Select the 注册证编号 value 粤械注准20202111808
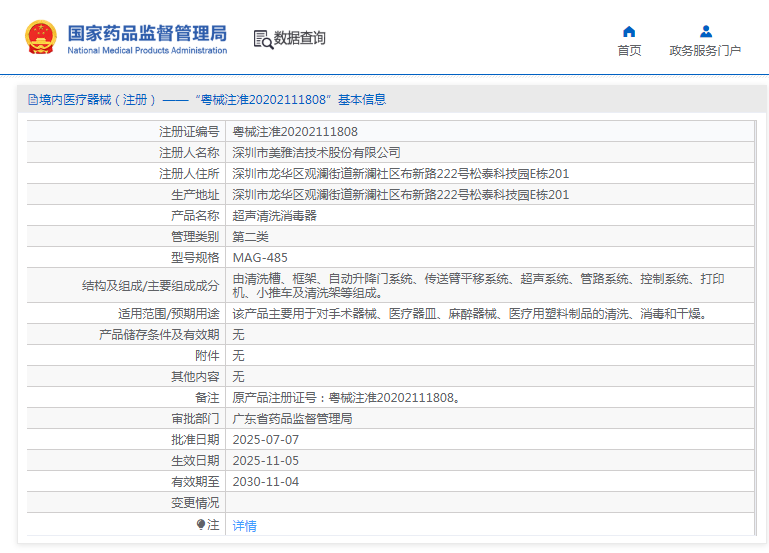This screenshot has height=553, width=769. [x=295, y=131]
